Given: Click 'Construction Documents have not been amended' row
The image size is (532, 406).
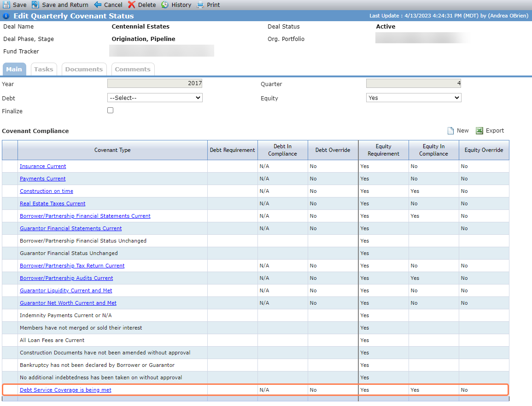Looking at the screenshot, I should [x=105, y=353].
